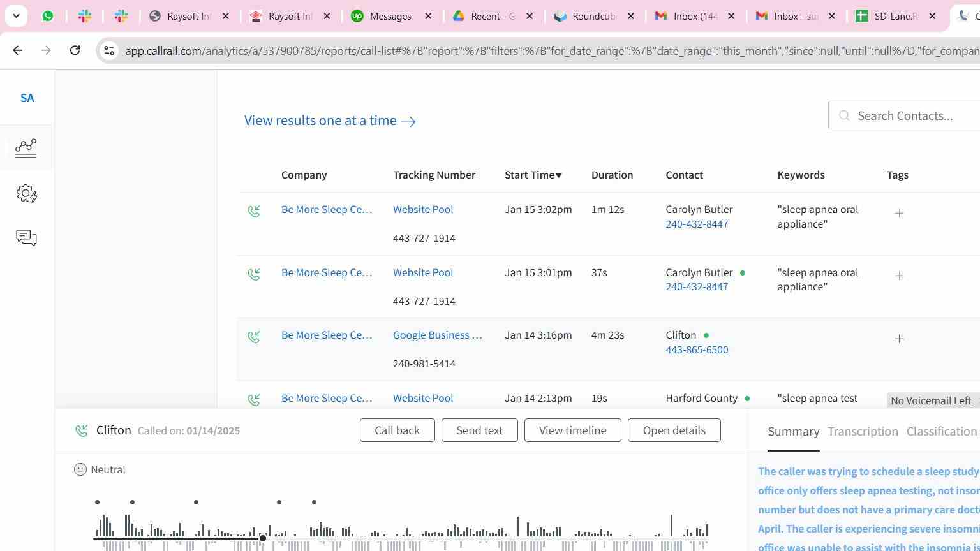Screen dimensions: 980x551
Task: Click call icon beside Clifton in detail panel
Action: click(x=82, y=431)
